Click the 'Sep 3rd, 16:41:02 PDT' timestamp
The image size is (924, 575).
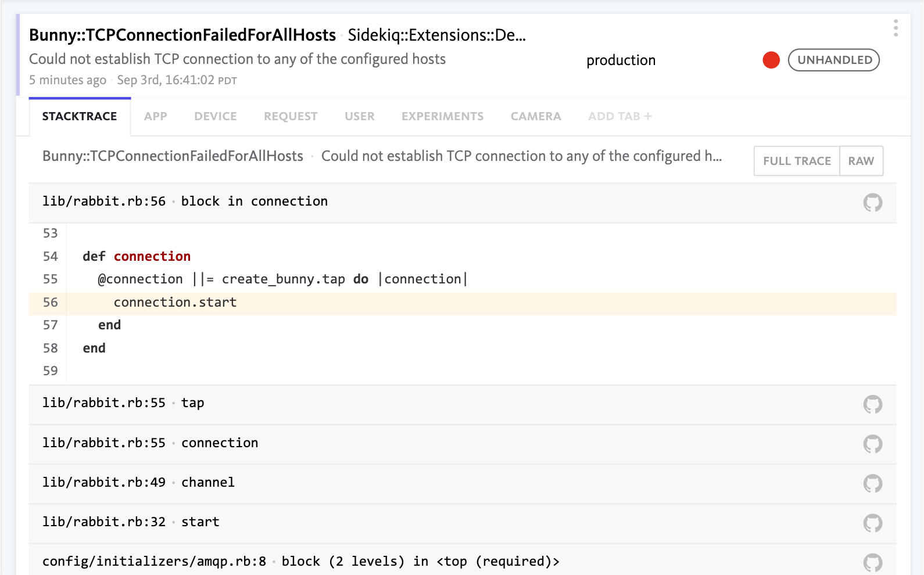[177, 80]
